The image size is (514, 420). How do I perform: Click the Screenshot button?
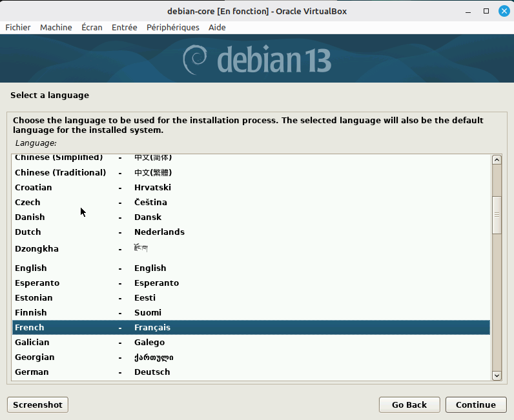pos(37,405)
